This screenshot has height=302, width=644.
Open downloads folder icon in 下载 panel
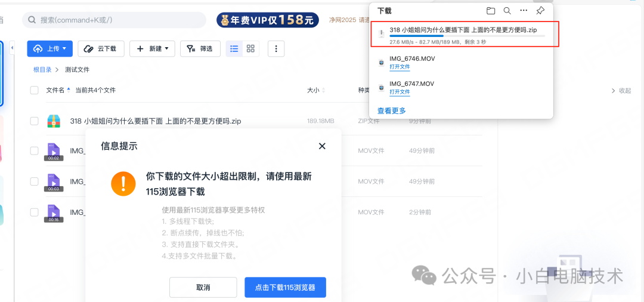click(x=490, y=11)
